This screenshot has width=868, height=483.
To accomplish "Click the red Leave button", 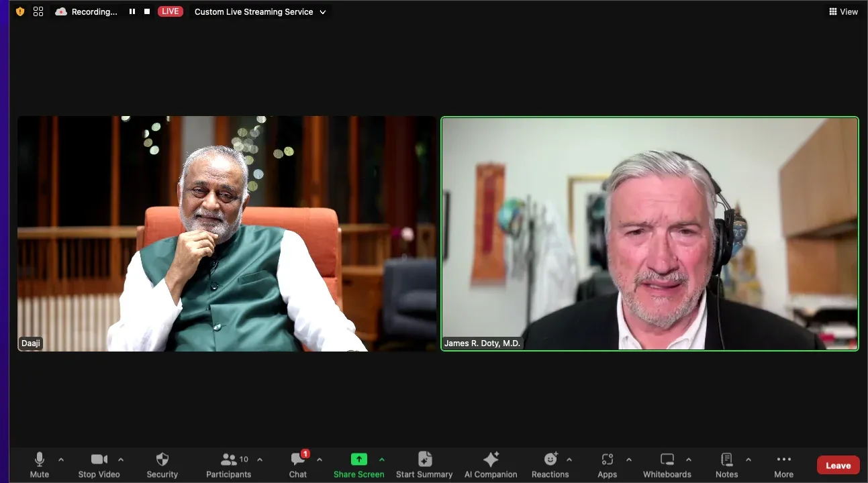I will pyautogui.click(x=838, y=465).
